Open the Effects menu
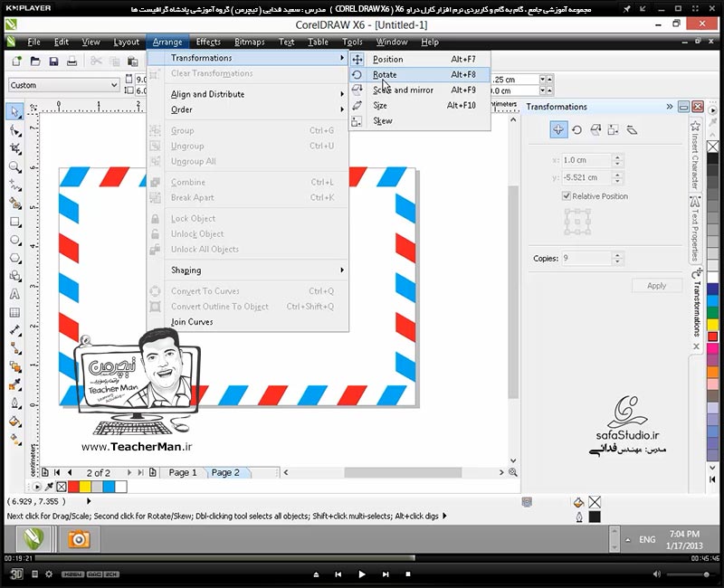The width and height of the screenshot is (724, 588). coord(208,42)
